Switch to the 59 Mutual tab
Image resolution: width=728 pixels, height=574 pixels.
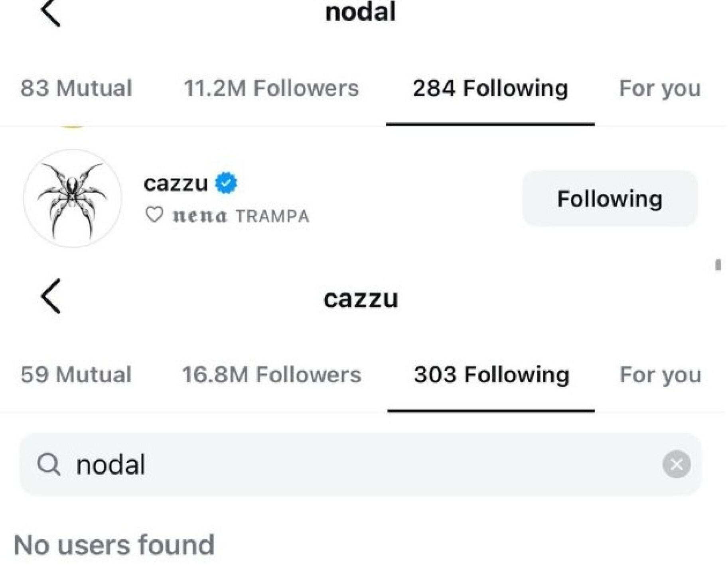pyautogui.click(x=76, y=375)
